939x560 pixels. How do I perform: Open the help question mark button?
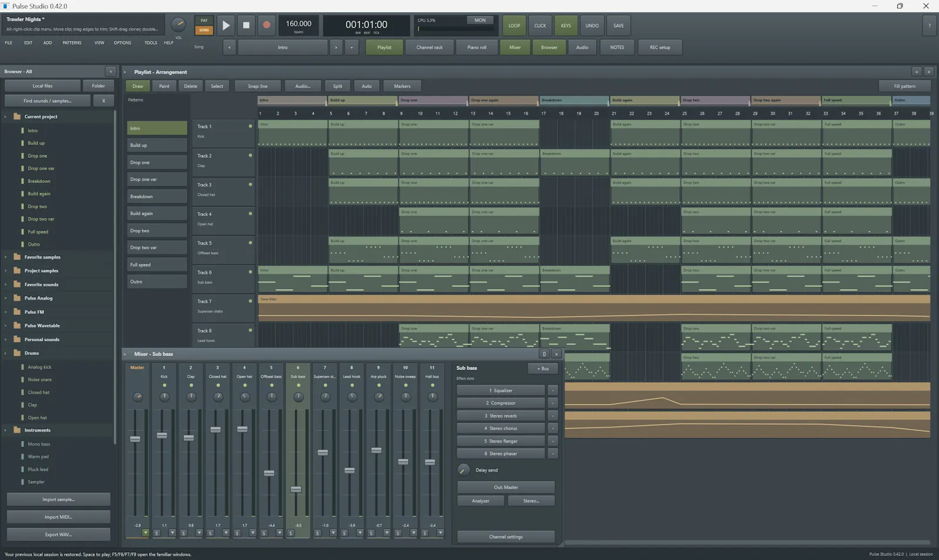pos(929,26)
